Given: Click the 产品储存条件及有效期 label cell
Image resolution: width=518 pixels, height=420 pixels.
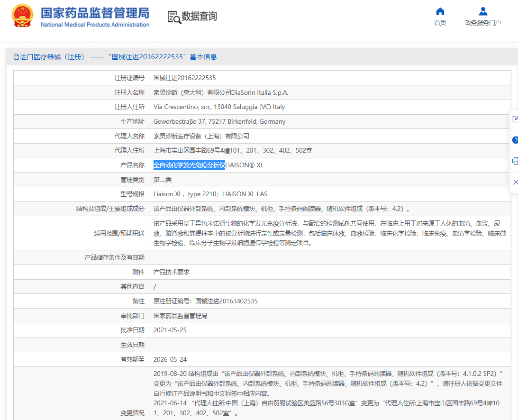Looking at the screenshot, I should click(x=81, y=257).
